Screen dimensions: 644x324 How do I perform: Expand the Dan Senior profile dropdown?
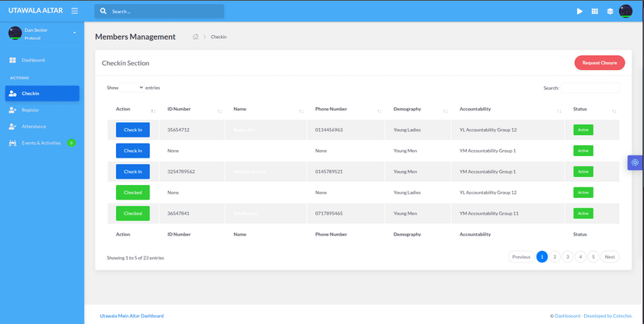coord(75,33)
